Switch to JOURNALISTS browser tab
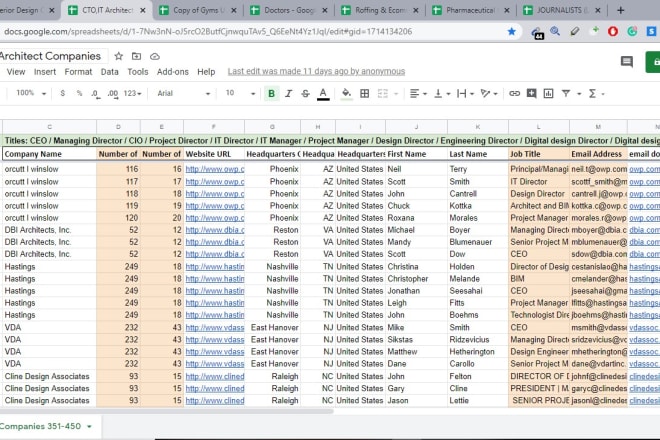Viewport: 660px width, 440px height. [562, 10]
